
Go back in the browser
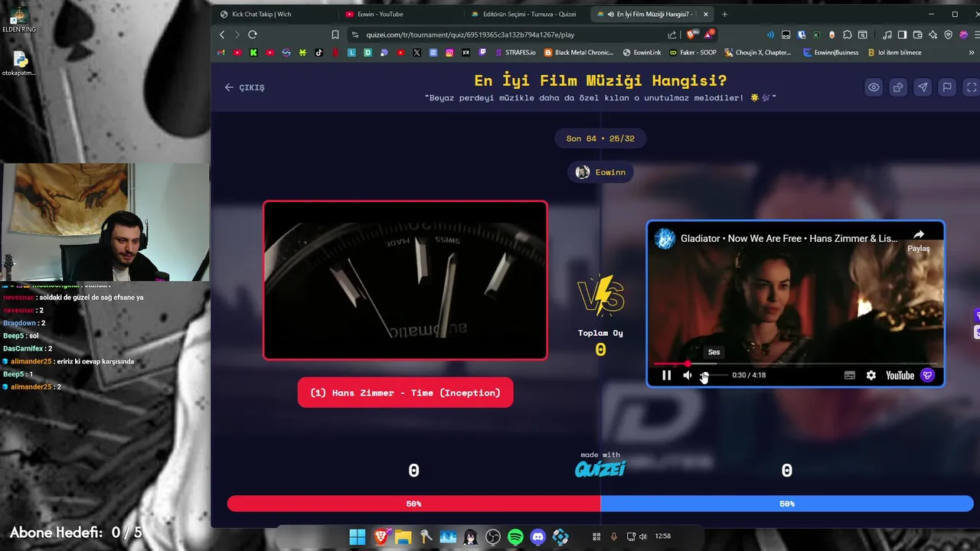(x=222, y=34)
